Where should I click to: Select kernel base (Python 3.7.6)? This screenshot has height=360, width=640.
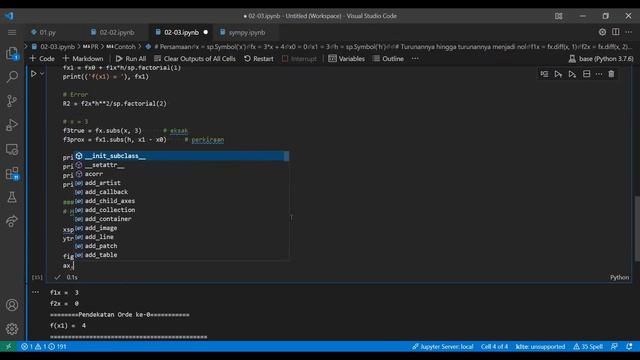601,59
